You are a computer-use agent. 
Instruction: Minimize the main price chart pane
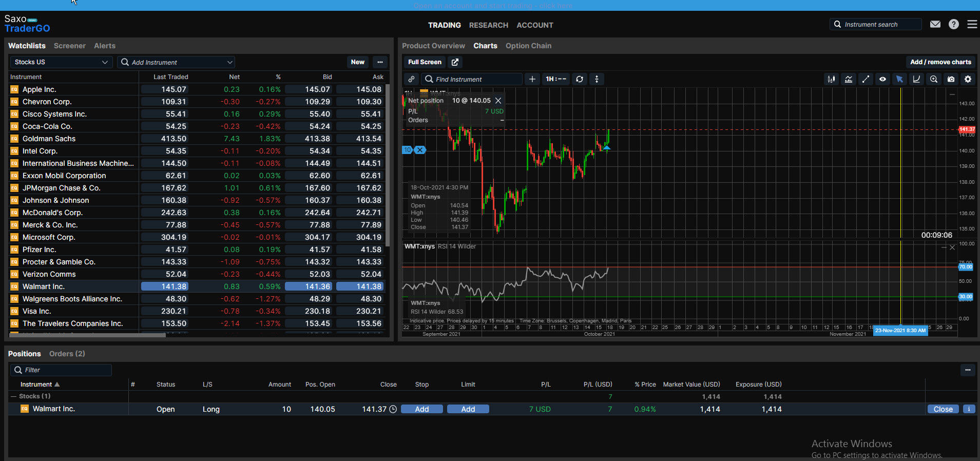(952, 94)
